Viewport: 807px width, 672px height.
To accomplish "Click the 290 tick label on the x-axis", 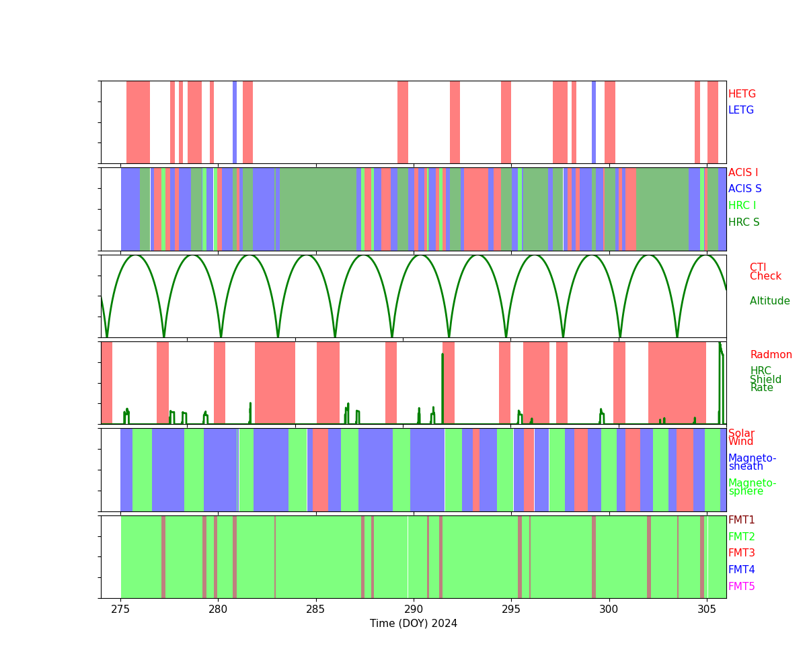I will click(414, 609).
